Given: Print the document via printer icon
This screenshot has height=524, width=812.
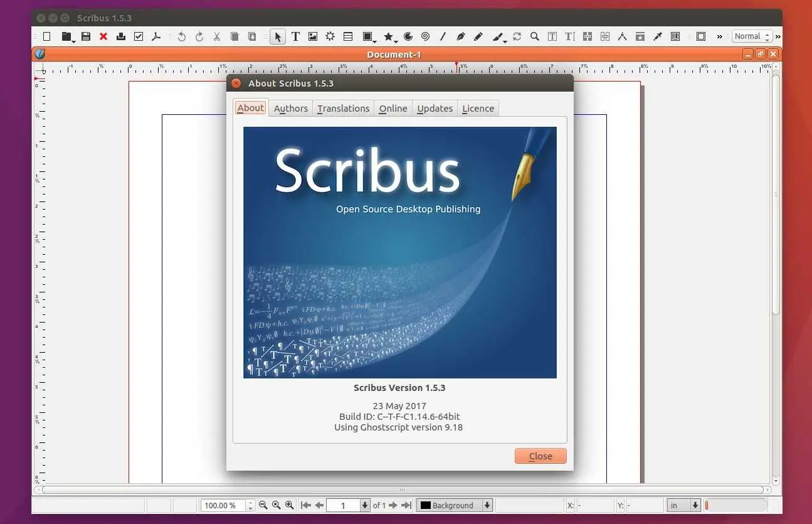Looking at the screenshot, I should 121,37.
